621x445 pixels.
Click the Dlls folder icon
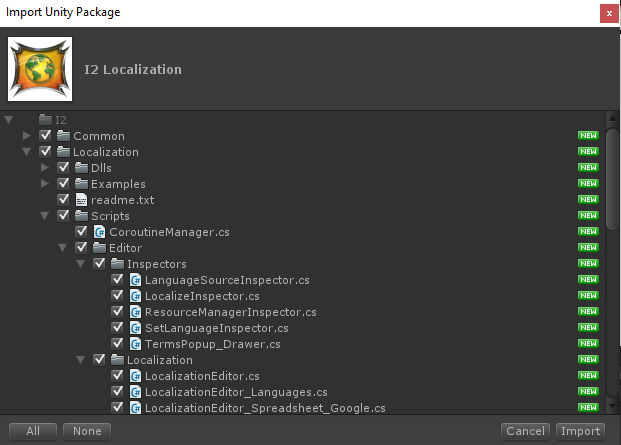point(81,168)
